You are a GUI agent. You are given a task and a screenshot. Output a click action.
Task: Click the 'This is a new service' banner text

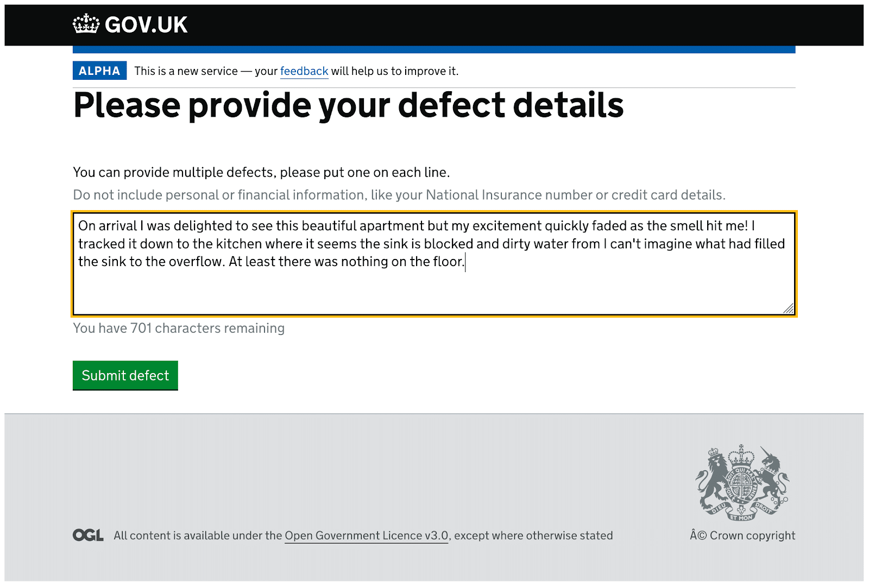186,71
